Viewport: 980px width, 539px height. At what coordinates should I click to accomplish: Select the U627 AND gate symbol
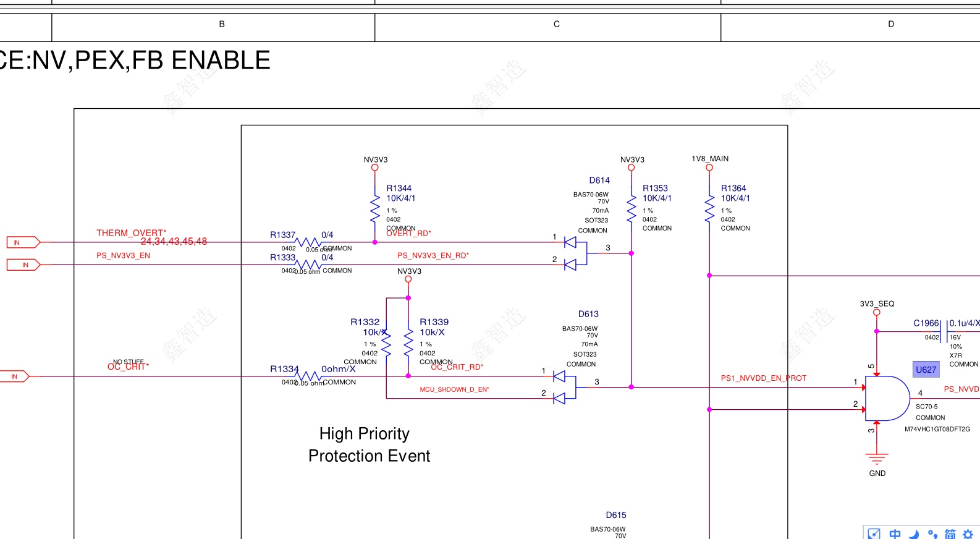[886, 398]
